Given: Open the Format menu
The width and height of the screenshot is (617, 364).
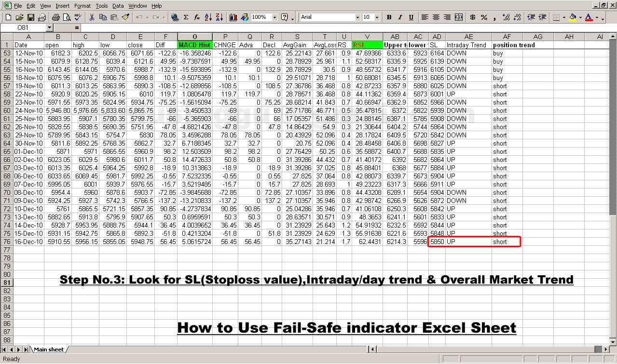Looking at the screenshot, I should pyautogui.click(x=82, y=6).
